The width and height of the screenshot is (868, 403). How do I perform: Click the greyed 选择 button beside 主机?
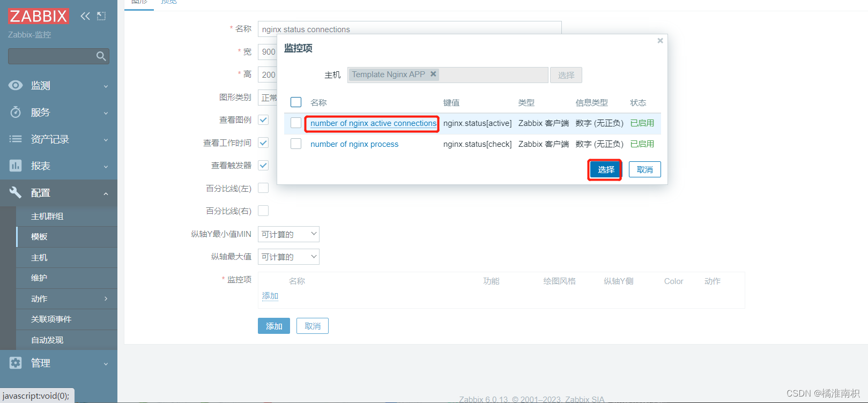566,75
